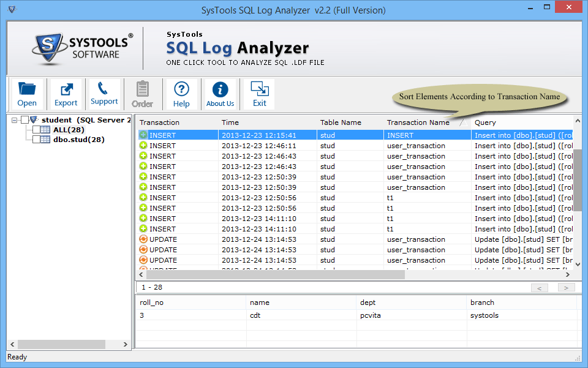Click right arrow of grid horizontal scrollbar

click(568, 275)
